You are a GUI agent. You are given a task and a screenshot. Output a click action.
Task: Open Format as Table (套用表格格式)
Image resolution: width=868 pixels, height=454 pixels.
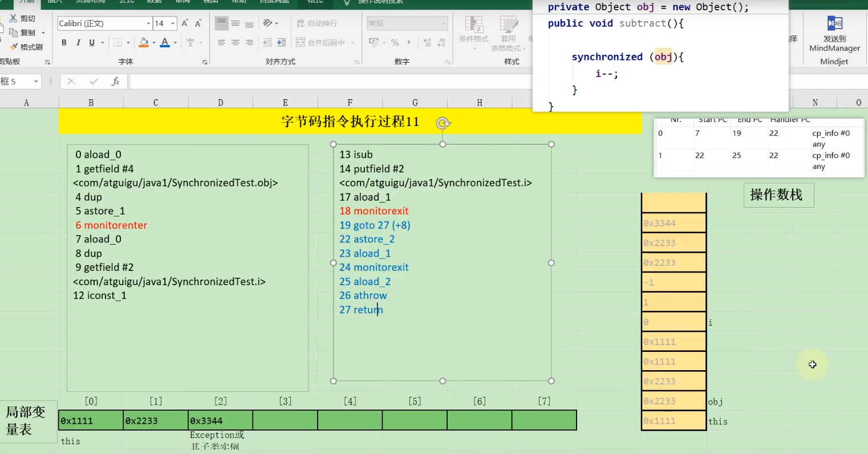click(508, 33)
